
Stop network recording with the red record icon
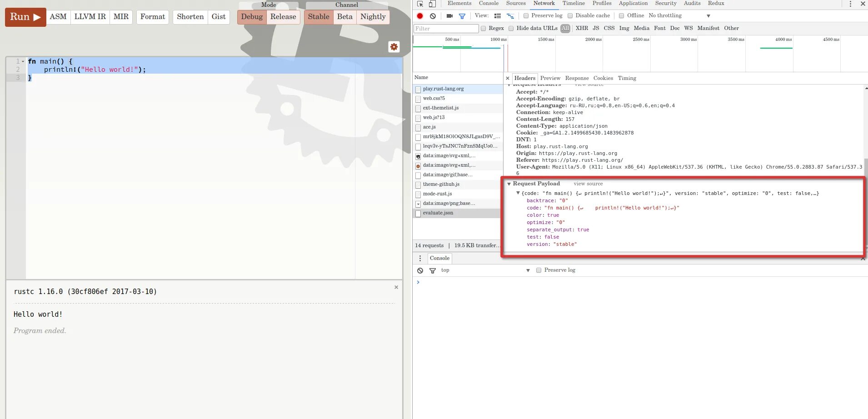420,16
